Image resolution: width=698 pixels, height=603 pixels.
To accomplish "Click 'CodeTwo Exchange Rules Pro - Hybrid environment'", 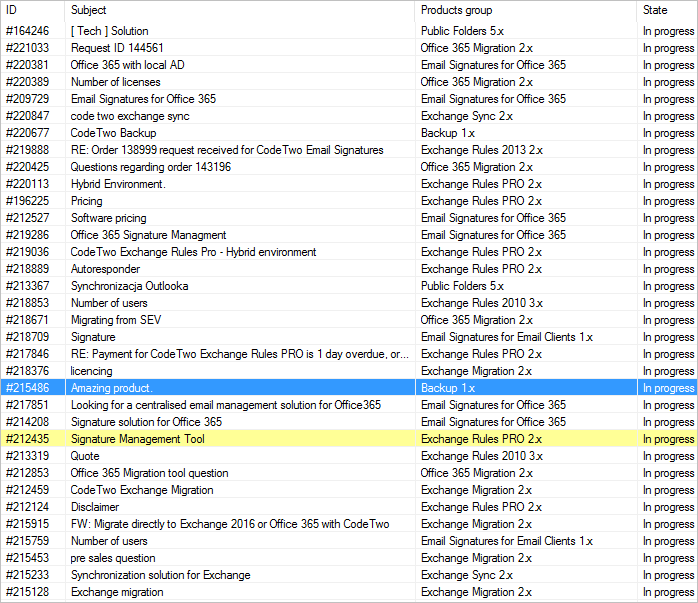I will (x=193, y=252).
